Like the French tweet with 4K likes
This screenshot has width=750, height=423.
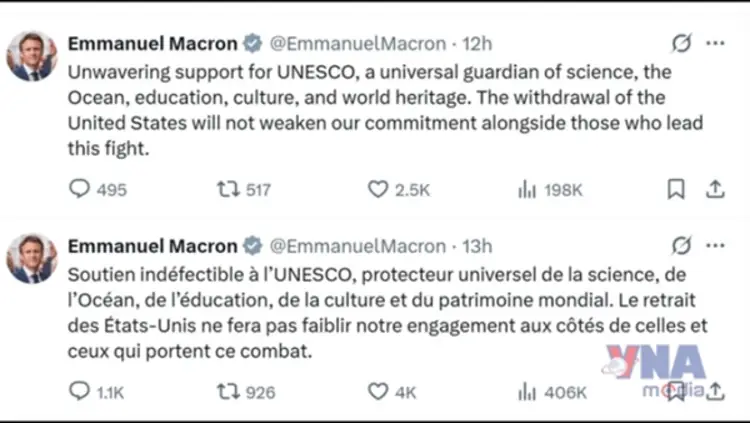click(377, 392)
